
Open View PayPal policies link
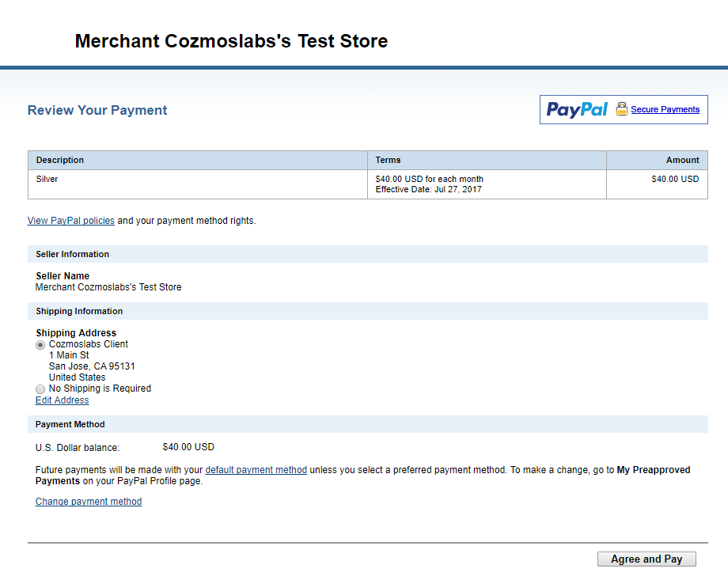click(x=71, y=221)
